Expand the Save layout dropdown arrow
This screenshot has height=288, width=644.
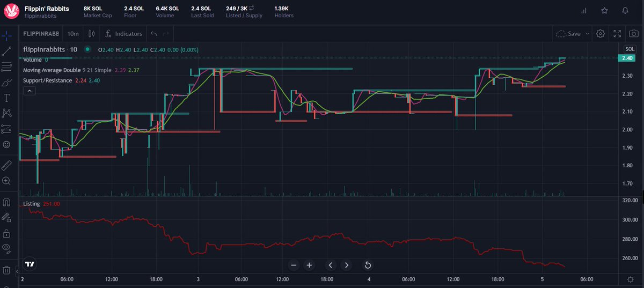click(x=587, y=33)
